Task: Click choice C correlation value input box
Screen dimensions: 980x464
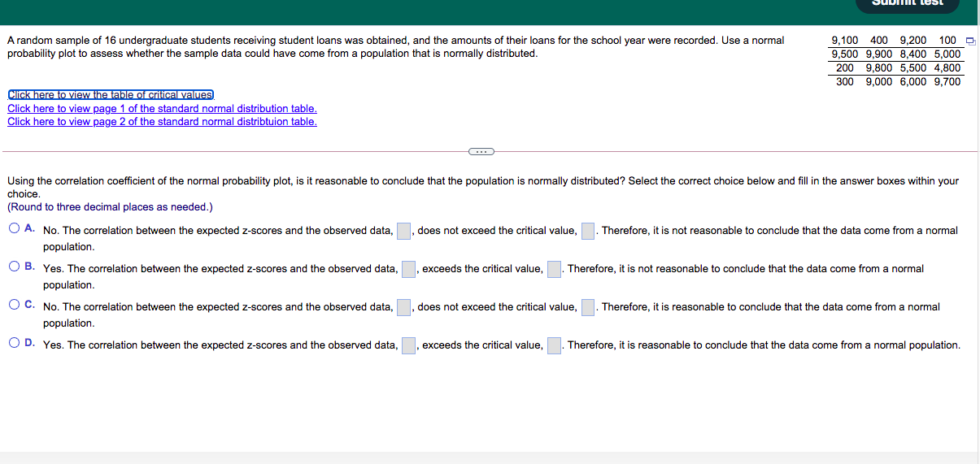Action: pyautogui.click(x=404, y=307)
